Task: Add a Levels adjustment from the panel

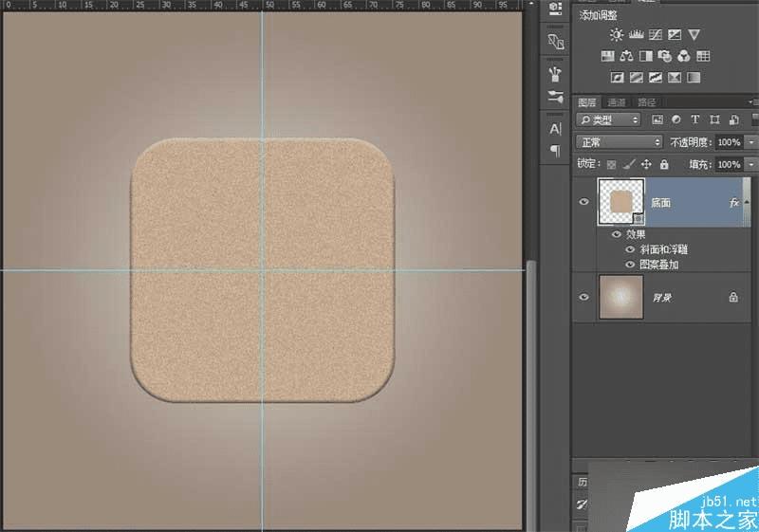Action: pyautogui.click(x=637, y=35)
